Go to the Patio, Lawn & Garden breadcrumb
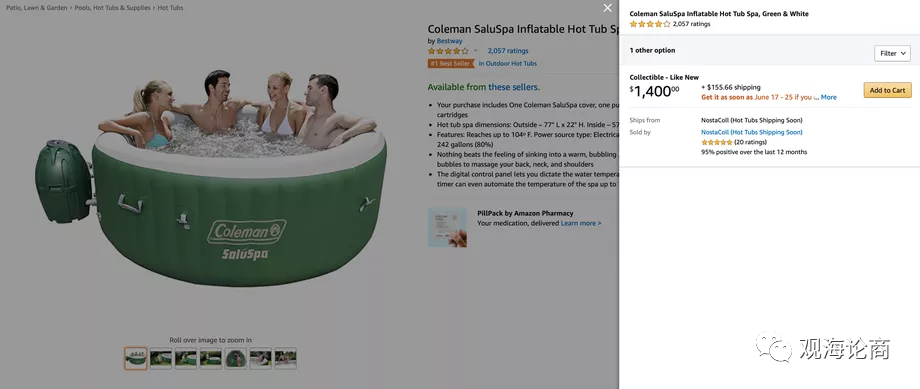Viewport: 920px width, 389px height. [36, 8]
